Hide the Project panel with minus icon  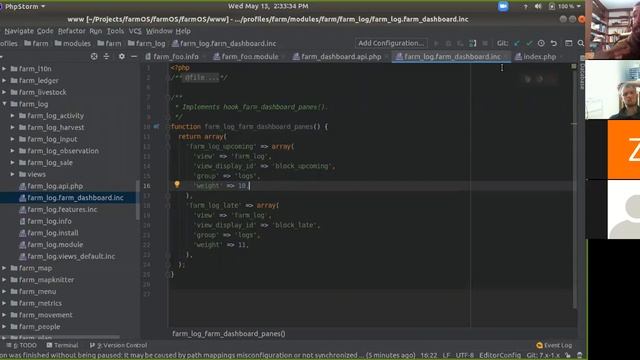pyautogui.click(x=134, y=56)
